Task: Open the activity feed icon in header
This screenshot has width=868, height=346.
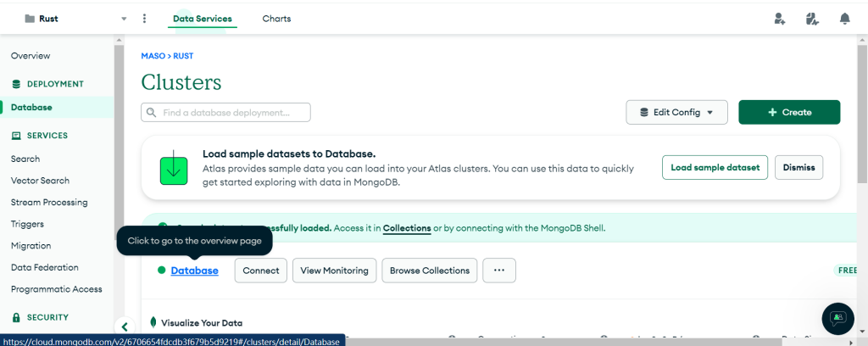Action: point(811,19)
